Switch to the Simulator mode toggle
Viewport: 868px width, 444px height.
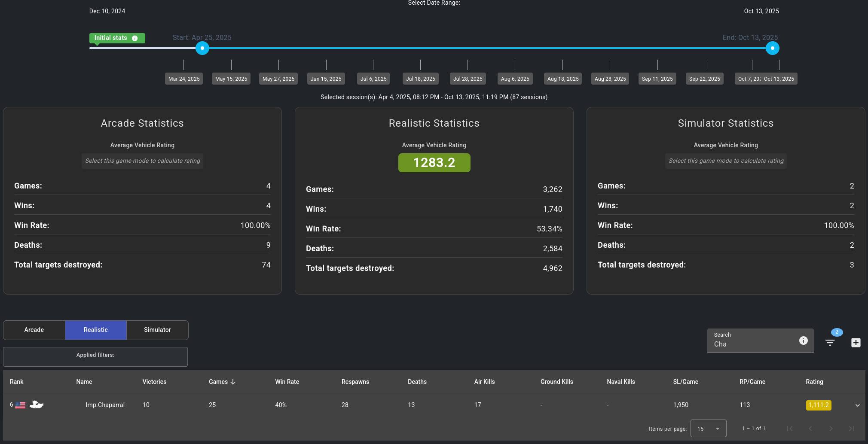[157, 330]
